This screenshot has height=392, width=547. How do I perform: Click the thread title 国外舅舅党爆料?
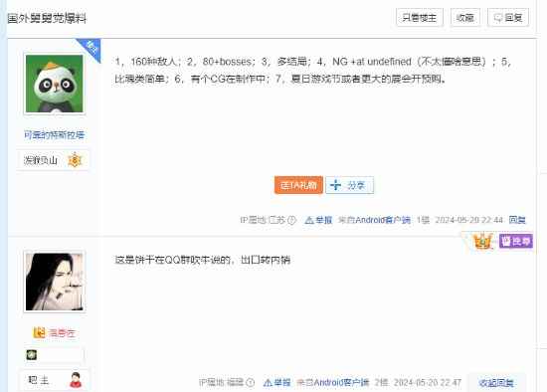pos(47,18)
